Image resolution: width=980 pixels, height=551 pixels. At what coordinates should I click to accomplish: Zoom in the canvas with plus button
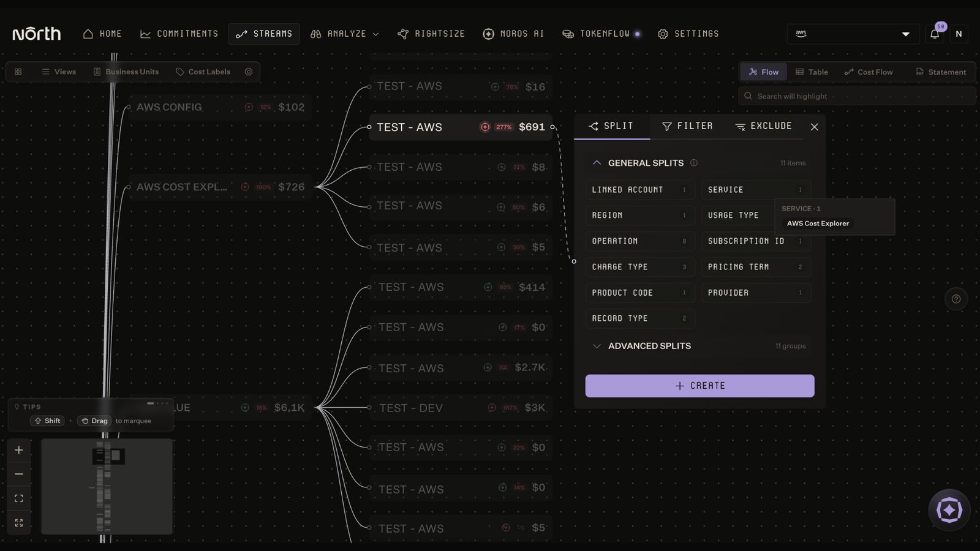click(19, 450)
